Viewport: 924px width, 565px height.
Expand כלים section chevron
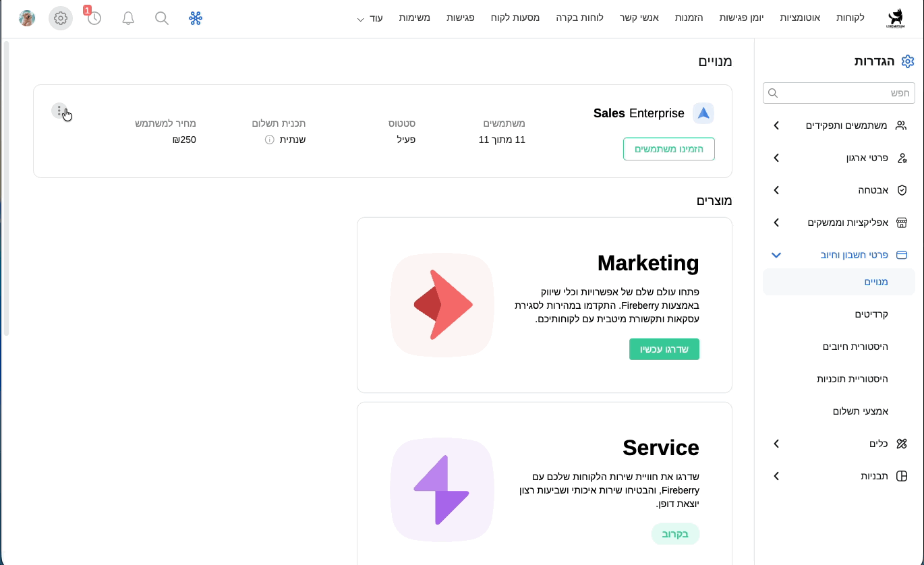click(x=776, y=444)
